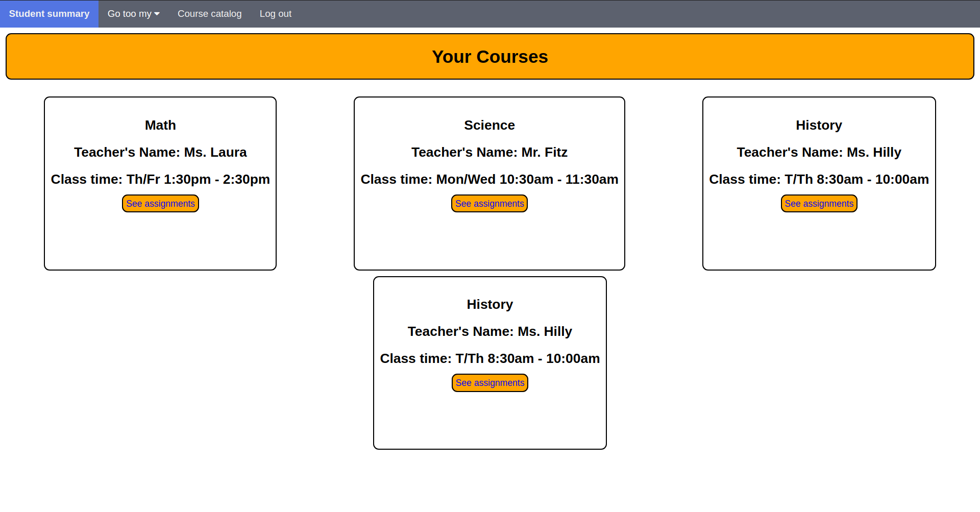
Task: Log out of the account
Action: point(276,14)
